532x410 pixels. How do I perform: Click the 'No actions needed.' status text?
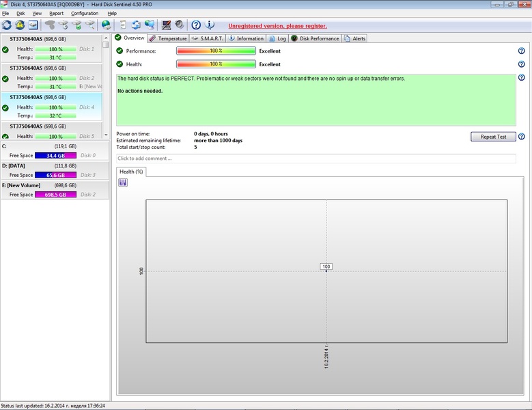(140, 91)
